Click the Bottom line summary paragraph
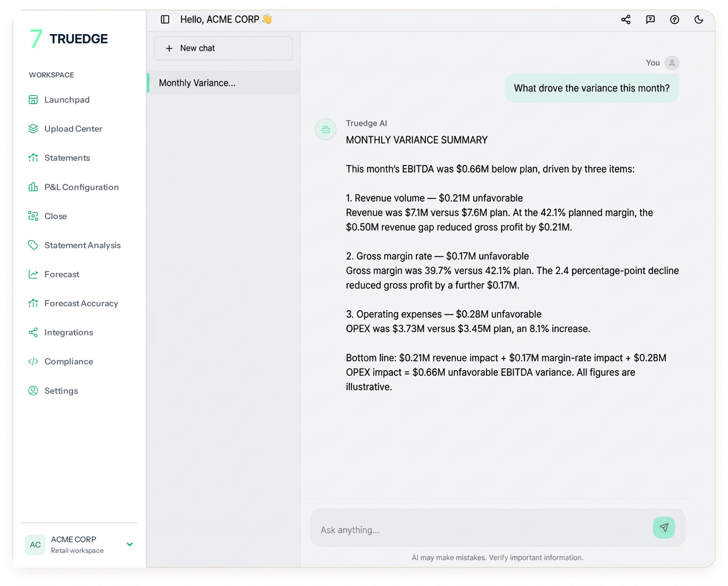Viewport: 728px width, 586px height. 506,372
